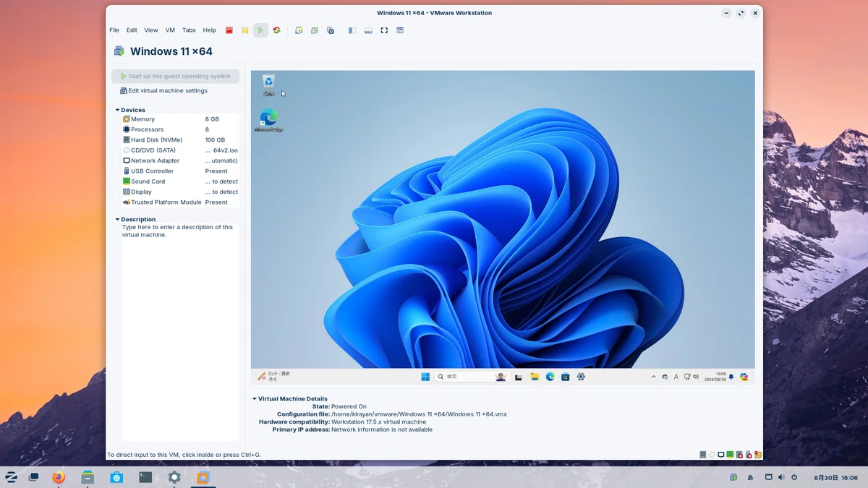
Task: Take a snapshot using the clock snapshot icon
Action: pos(299,30)
